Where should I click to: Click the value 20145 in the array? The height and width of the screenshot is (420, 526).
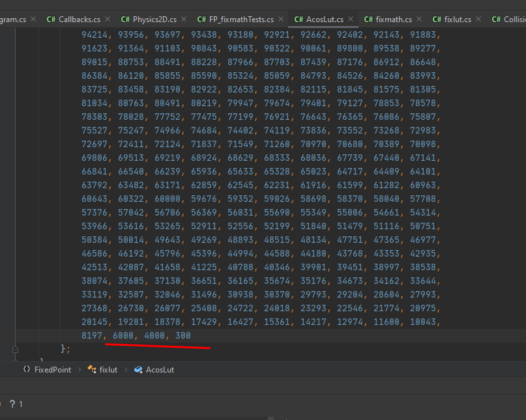(95, 322)
